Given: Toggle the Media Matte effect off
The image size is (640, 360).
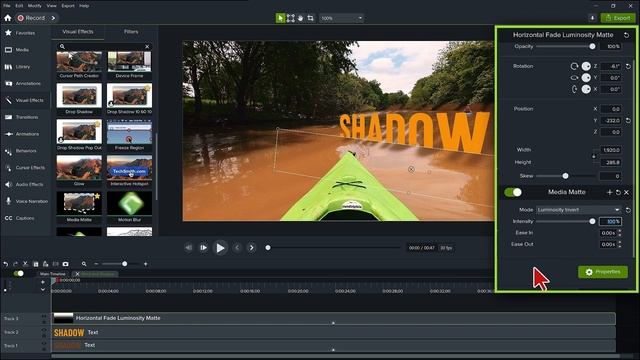Looking at the screenshot, I should click(513, 192).
